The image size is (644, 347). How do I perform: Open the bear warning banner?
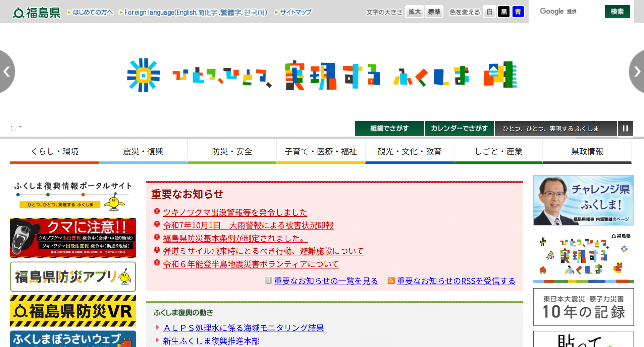click(x=73, y=238)
